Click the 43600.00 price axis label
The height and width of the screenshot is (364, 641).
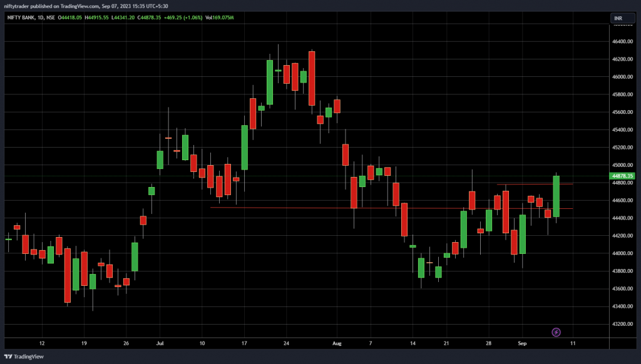(622, 288)
